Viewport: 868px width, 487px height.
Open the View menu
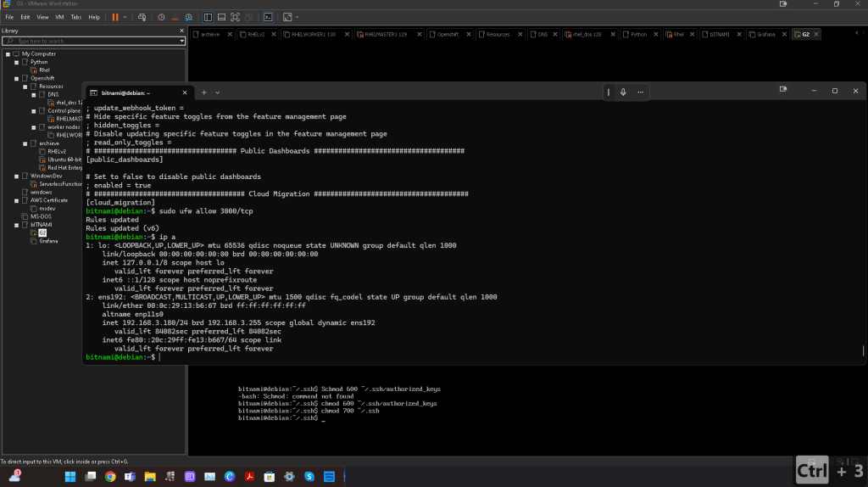tap(42, 17)
